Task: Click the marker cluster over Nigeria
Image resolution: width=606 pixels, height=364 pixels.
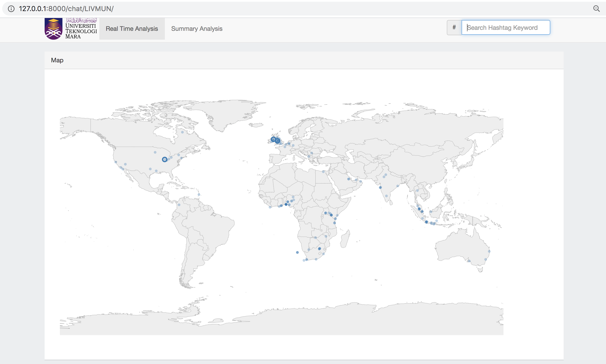Action: point(286,204)
